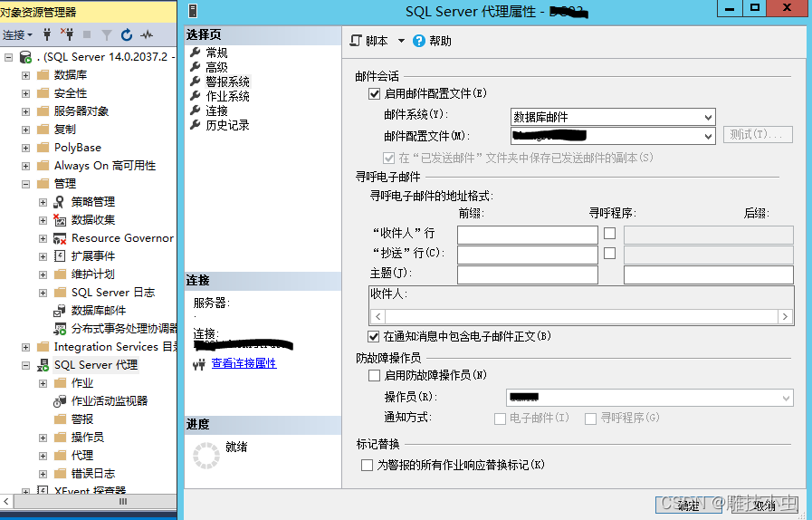812x520 pixels.
Task: Collapse the SQL Server 代理 tree node
Action: click(25, 365)
